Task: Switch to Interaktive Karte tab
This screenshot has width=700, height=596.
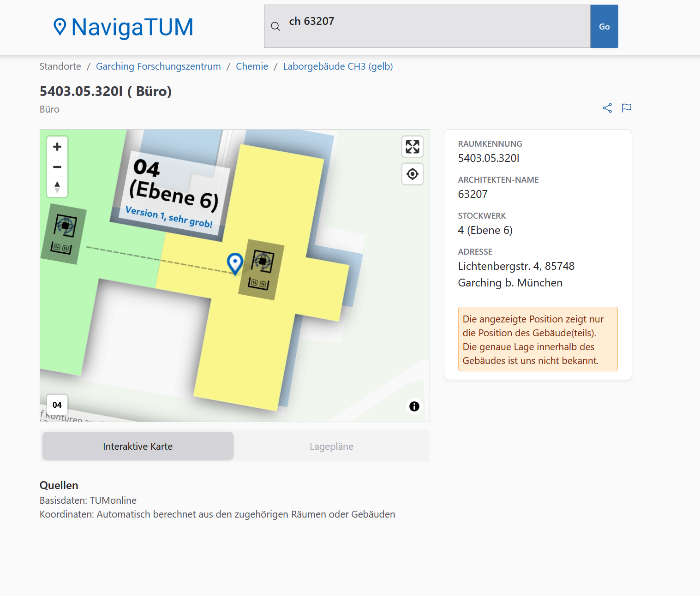Action: [x=138, y=446]
